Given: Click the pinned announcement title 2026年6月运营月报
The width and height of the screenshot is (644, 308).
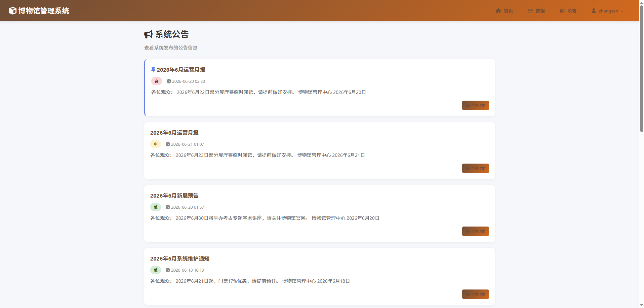Looking at the screenshot, I should 181,70.
